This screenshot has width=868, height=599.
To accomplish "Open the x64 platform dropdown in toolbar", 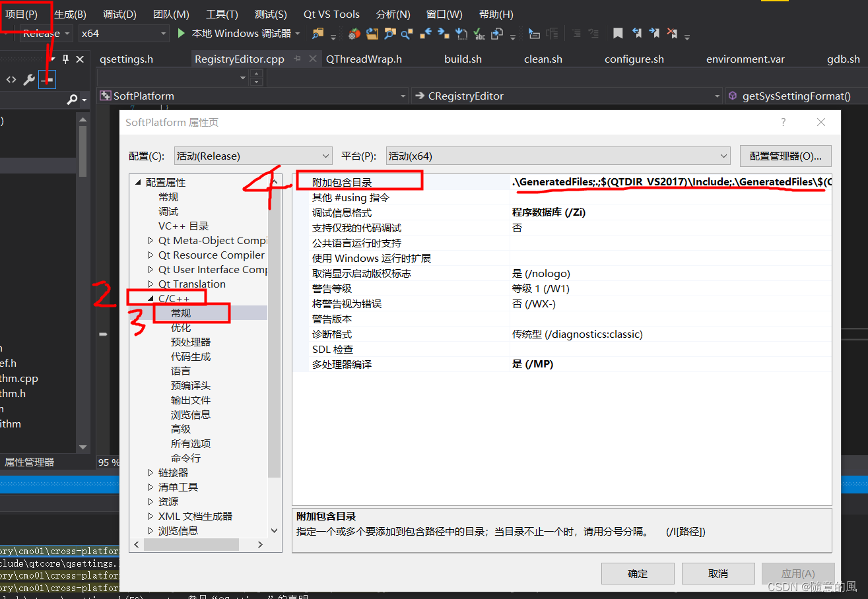I will (123, 33).
